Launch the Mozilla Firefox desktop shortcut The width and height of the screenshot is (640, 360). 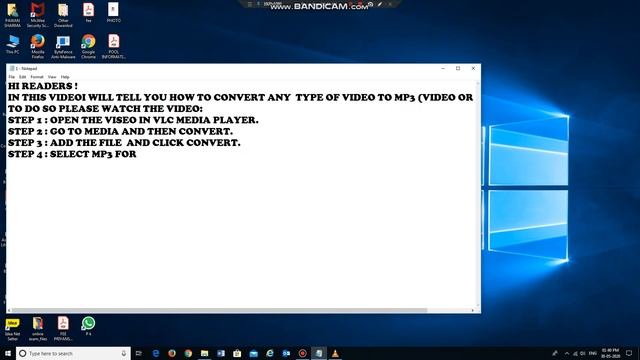pyautogui.click(x=38, y=47)
